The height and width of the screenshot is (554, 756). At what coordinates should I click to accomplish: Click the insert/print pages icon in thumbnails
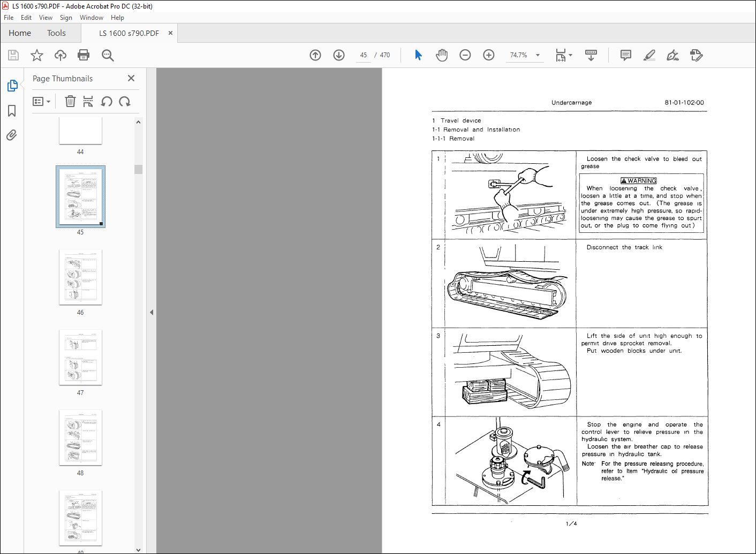[x=88, y=101]
